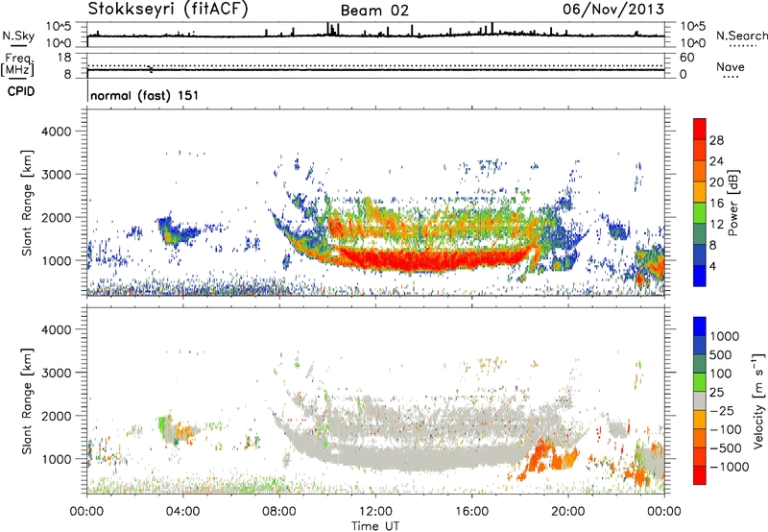Click the strong red backscatter band in power panel

pos(431,258)
